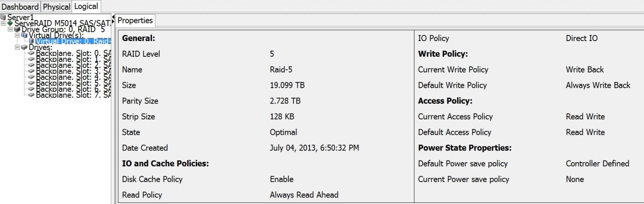Image resolution: width=644 pixels, height=204 pixels.
Task: Collapse the Virtual Drive(s) node
Action: [x=17, y=35]
